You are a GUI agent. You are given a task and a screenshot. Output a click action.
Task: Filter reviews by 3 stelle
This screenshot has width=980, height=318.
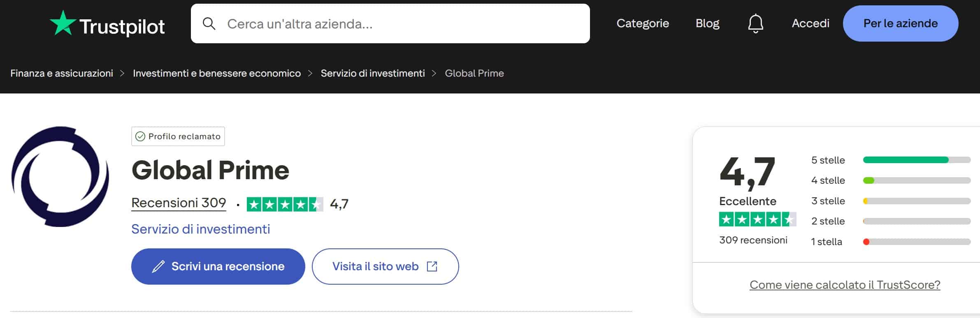point(828,201)
